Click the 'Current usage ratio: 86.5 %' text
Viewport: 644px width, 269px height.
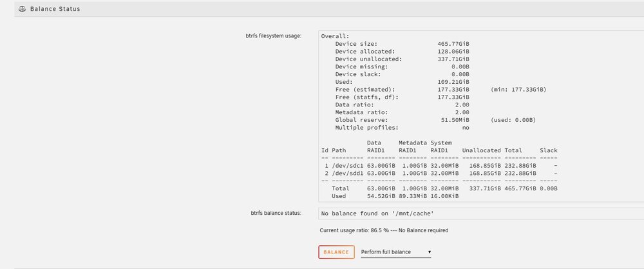(x=354, y=230)
